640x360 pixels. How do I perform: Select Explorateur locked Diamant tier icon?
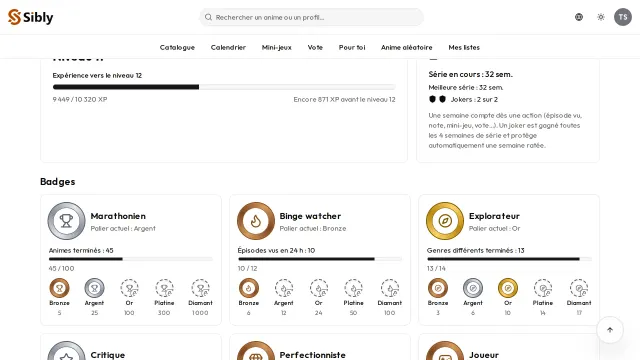point(579,288)
